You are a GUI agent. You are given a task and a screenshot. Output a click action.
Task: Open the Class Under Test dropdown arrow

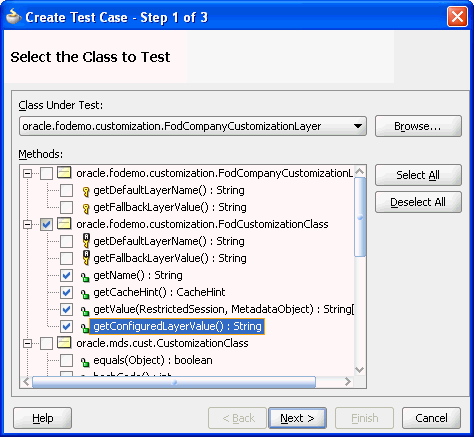(358, 126)
